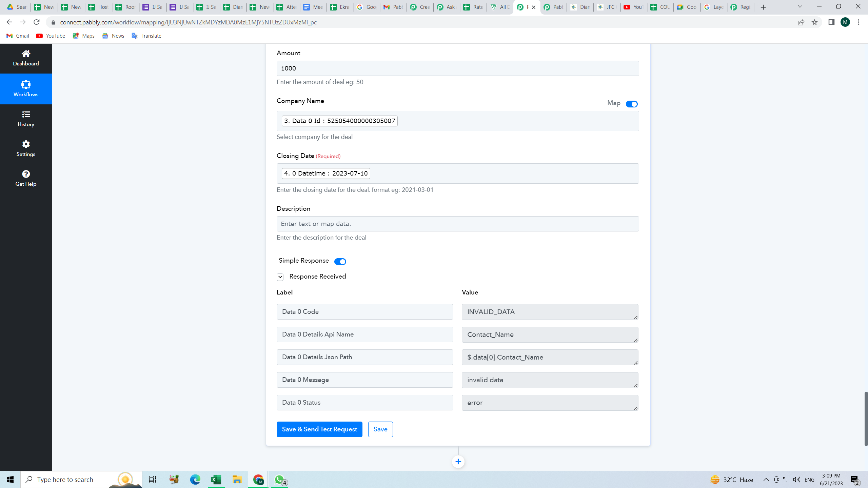Image resolution: width=868 pixels, height=488 pixels.
Task: Go back in browser history
Action: pyautogui.click(x=9, y=22)
